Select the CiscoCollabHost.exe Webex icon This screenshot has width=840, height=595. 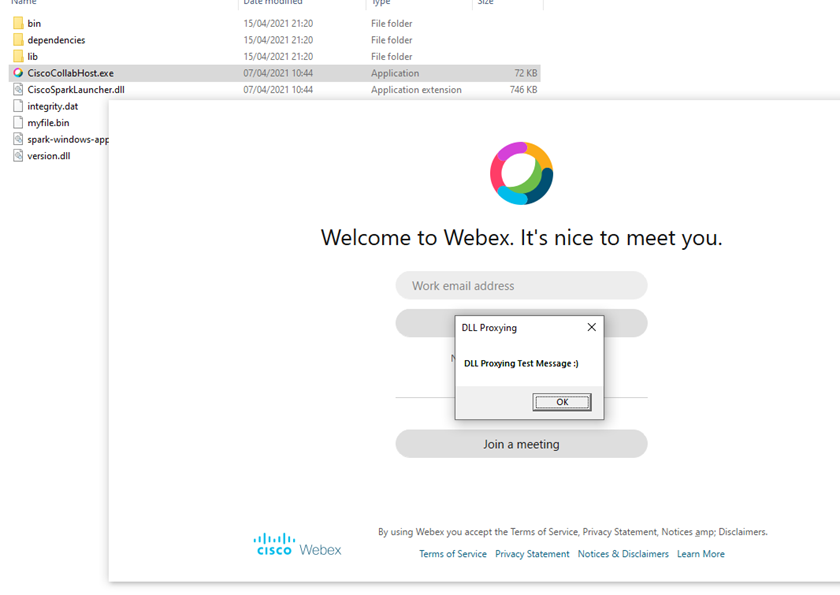pos(18,73)
